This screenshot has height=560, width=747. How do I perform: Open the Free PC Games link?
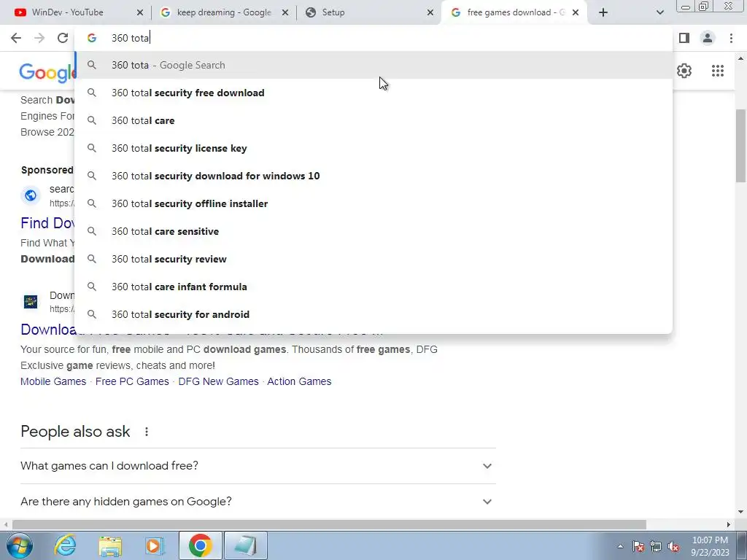pyautogui.click(x=132, y=381)
